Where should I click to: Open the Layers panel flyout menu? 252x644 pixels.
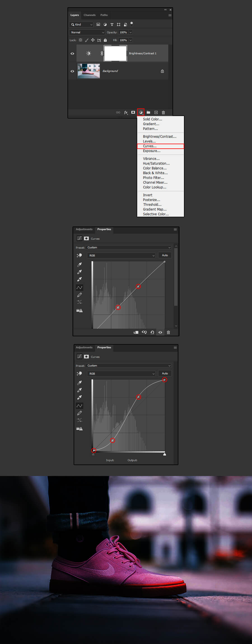click(x=170, y=15)
